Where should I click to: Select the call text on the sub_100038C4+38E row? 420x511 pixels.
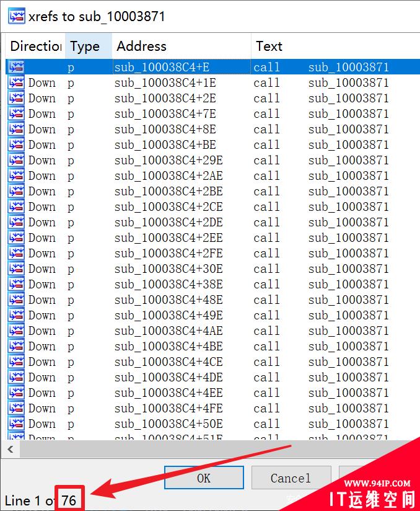point(266,284)
